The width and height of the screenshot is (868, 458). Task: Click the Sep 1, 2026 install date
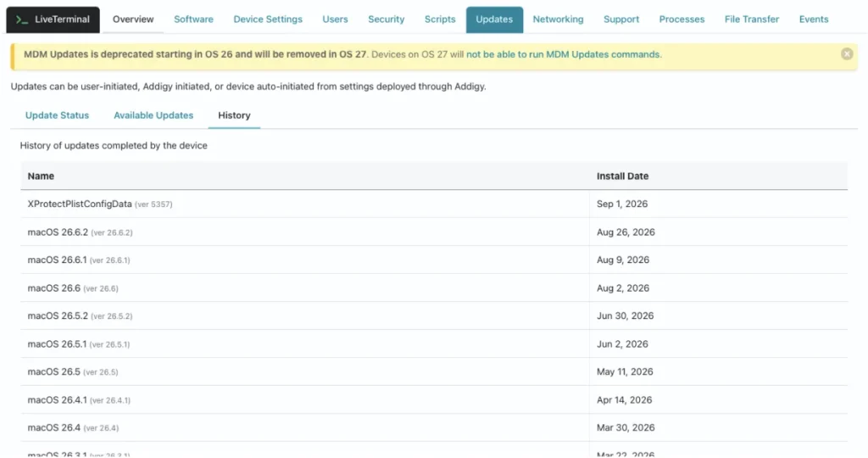621,204
